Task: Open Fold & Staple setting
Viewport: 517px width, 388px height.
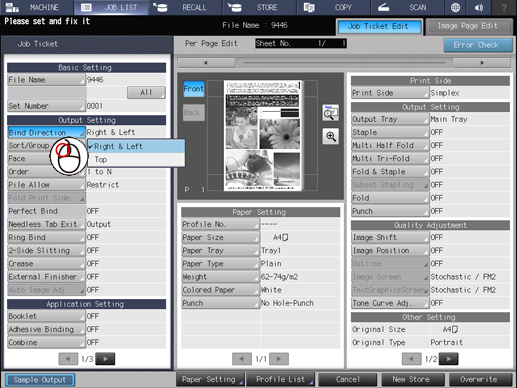Action: (390, 172)
